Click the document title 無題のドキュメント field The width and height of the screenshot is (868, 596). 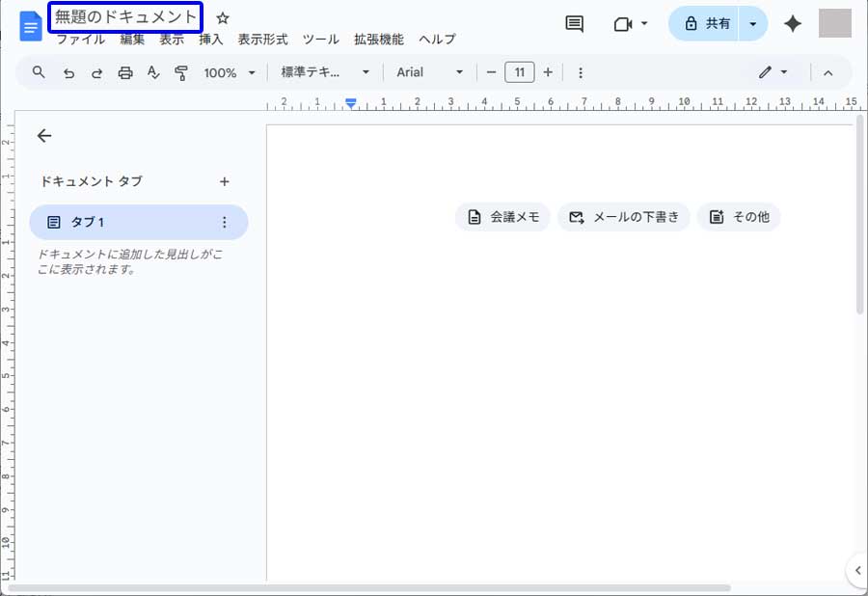click(125, 17)
